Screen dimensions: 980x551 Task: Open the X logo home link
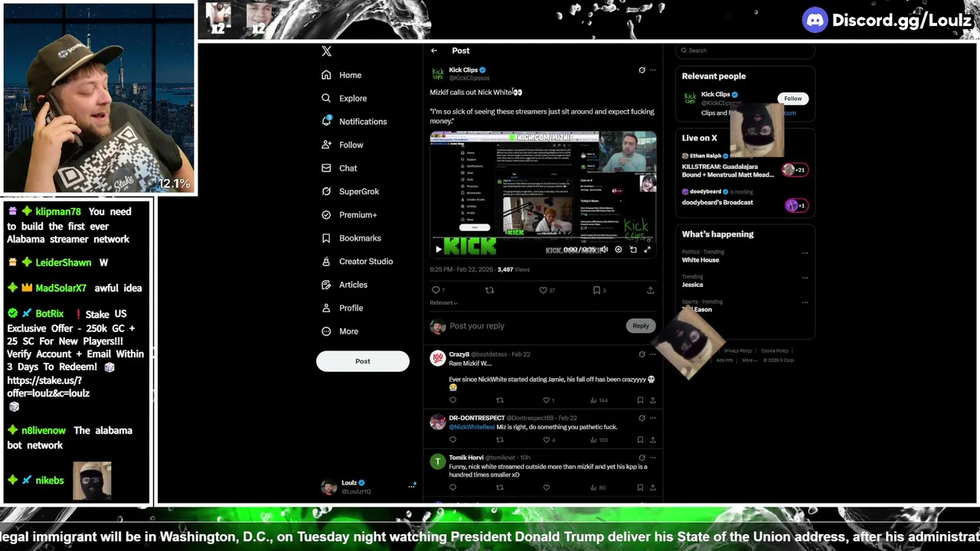[326, 51]
